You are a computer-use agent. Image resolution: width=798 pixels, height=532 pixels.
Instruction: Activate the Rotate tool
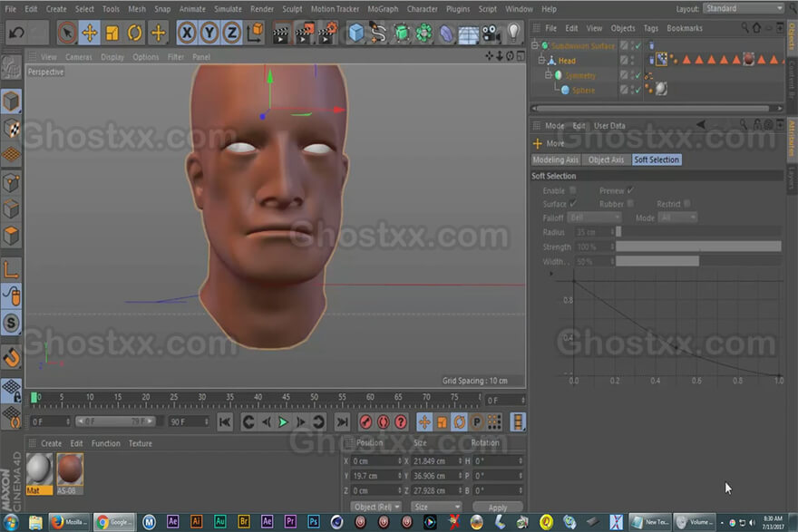coord(134,33)
